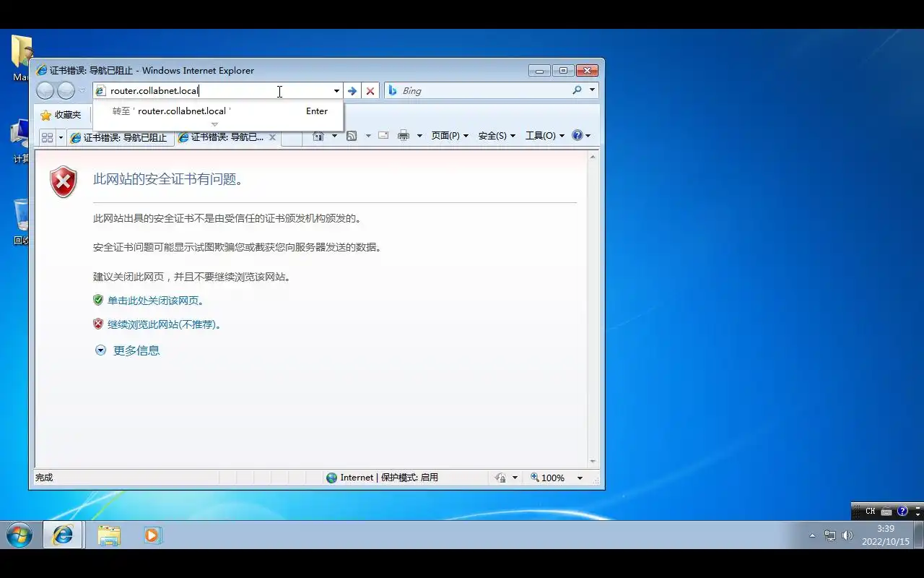The height and width of the screenshot is (578, 924).
Task: Open the search provider dropdown arrow
Action: [x=593, y=90]
